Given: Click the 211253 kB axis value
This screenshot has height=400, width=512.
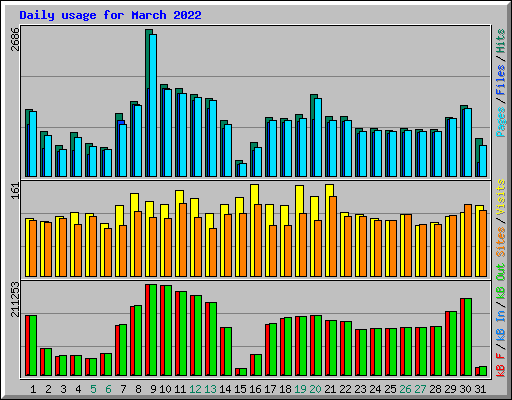Looking at the screenshot, I should coord(15,299).
